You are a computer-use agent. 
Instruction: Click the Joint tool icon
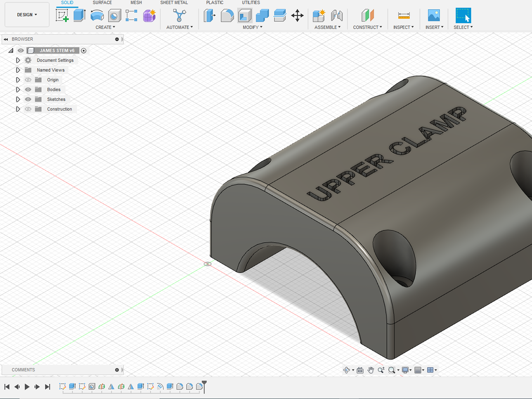pos(337,16)
